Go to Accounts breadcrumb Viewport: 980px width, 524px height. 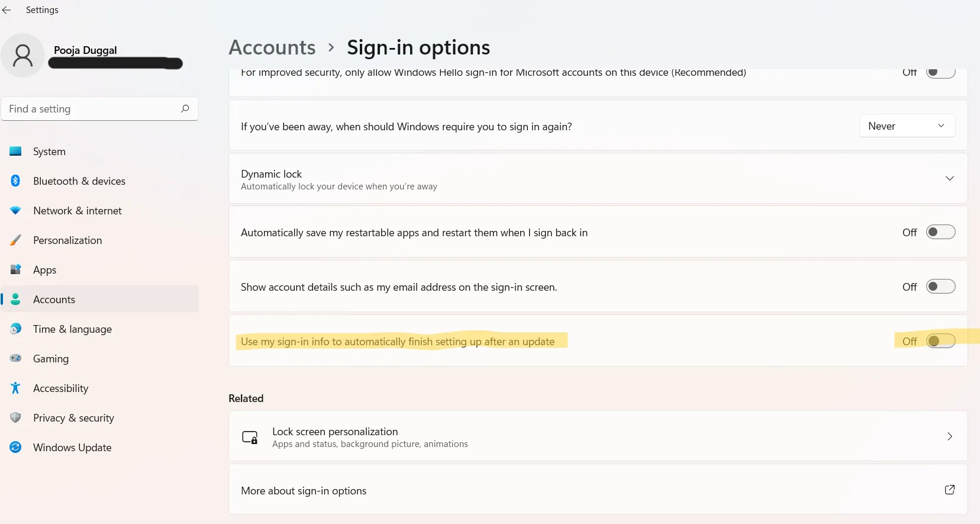pyautogui.click(x=272, y=47)
